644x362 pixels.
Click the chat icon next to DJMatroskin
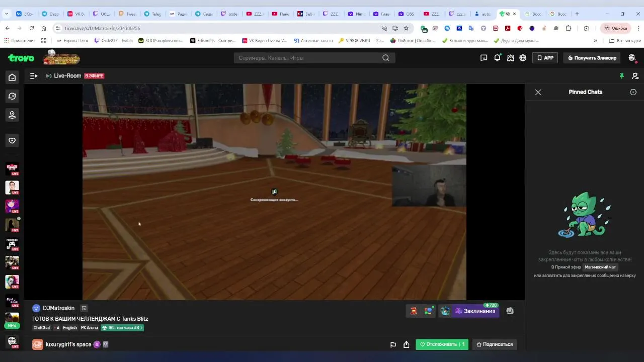[x=84, y=308]
